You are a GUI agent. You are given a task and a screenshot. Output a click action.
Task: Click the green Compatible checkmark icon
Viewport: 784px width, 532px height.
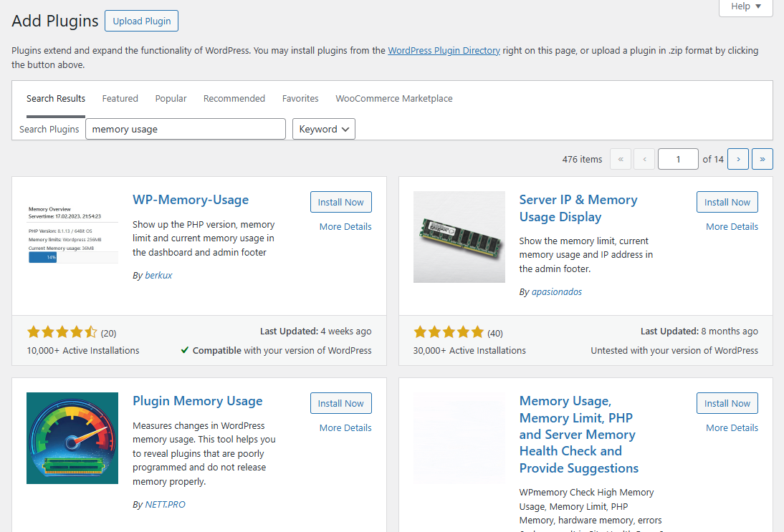(x=185, y=350)
